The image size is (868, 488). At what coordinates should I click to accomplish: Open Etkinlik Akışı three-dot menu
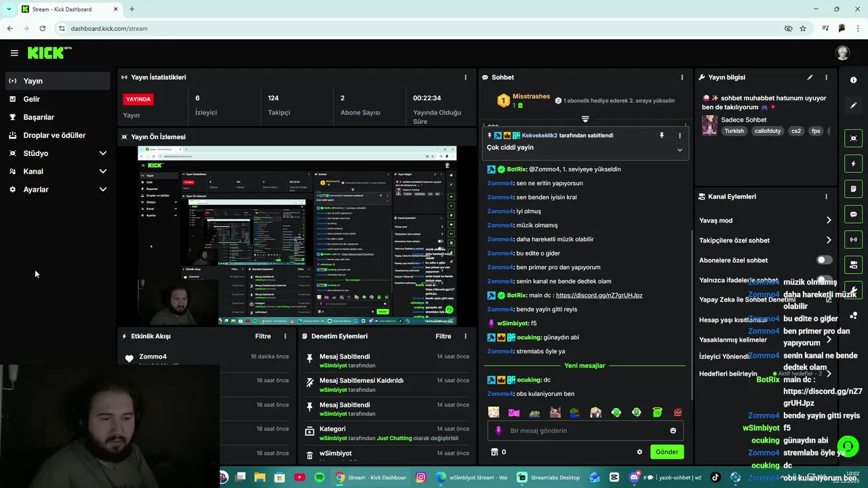(285, 336)
